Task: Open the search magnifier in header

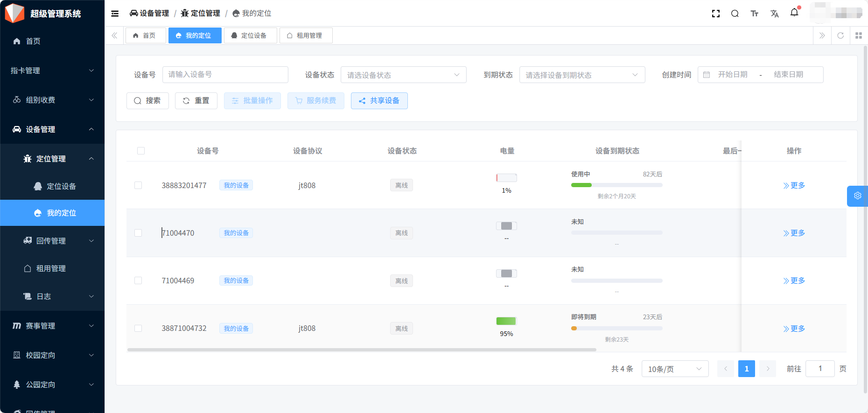Action: coord(735,14)
